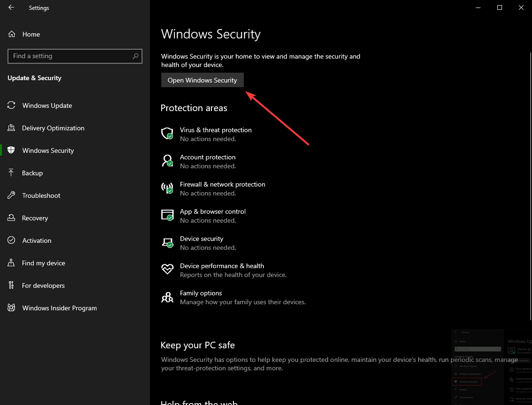This screenshot has height=405, width=532.
Task: Open Recovery options
Action: tap(35, 218)
